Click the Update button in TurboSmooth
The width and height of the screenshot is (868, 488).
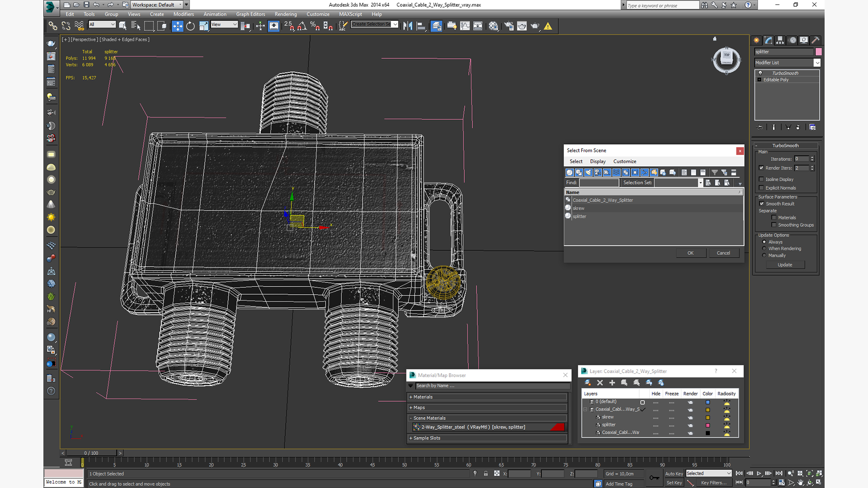(x=785, y=265)
